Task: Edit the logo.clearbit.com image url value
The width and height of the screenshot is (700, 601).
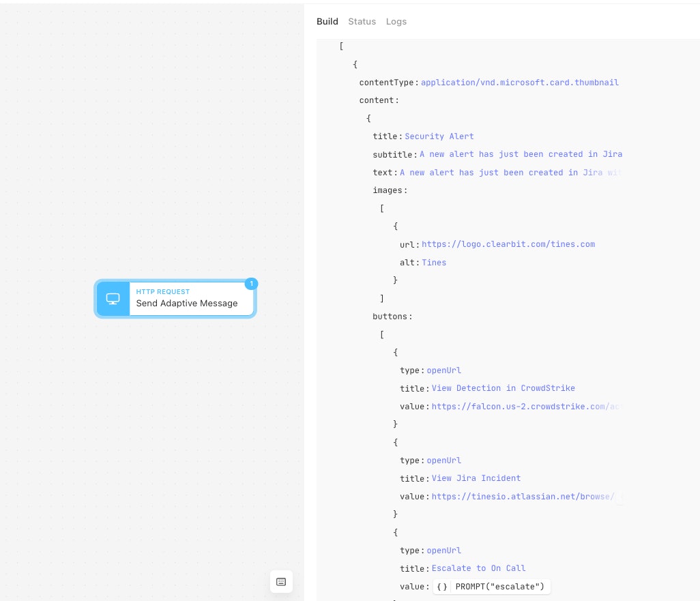Action: click(508, 244)
